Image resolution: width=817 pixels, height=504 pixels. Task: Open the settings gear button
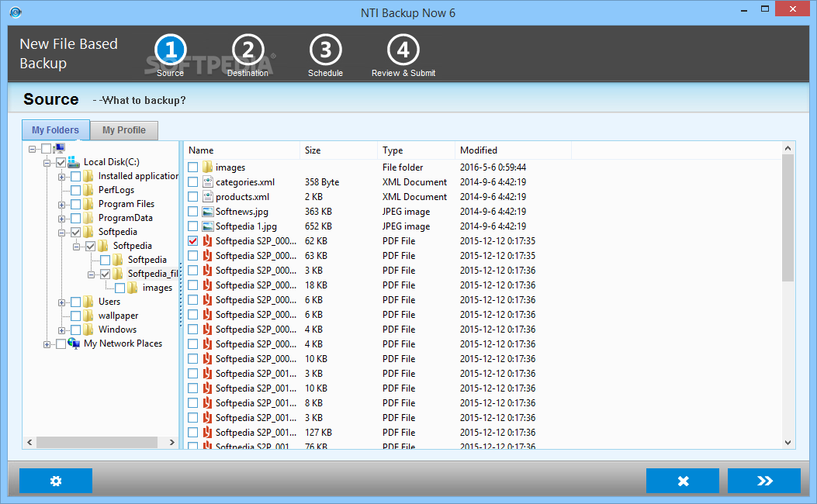coord(56,481)
